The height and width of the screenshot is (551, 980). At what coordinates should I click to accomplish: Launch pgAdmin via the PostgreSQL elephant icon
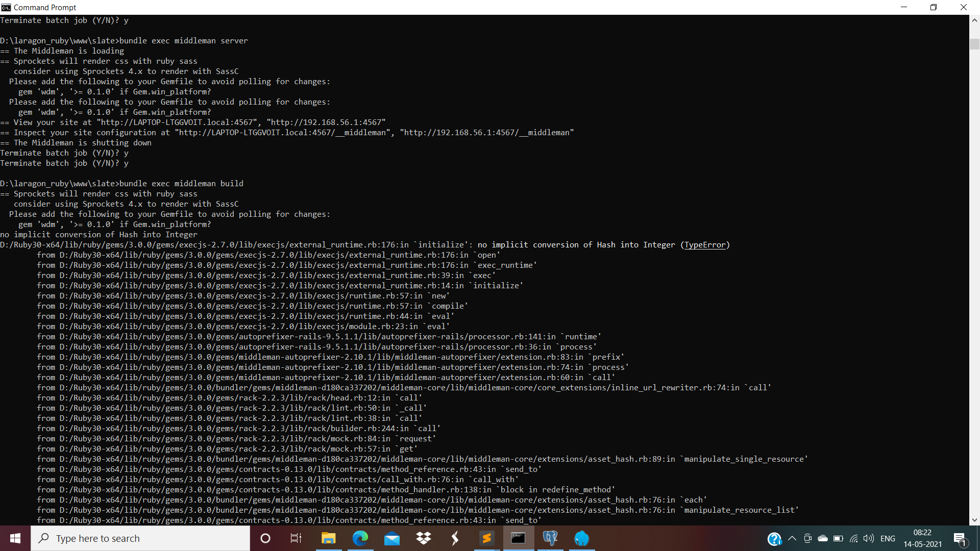tap(550, 538)
